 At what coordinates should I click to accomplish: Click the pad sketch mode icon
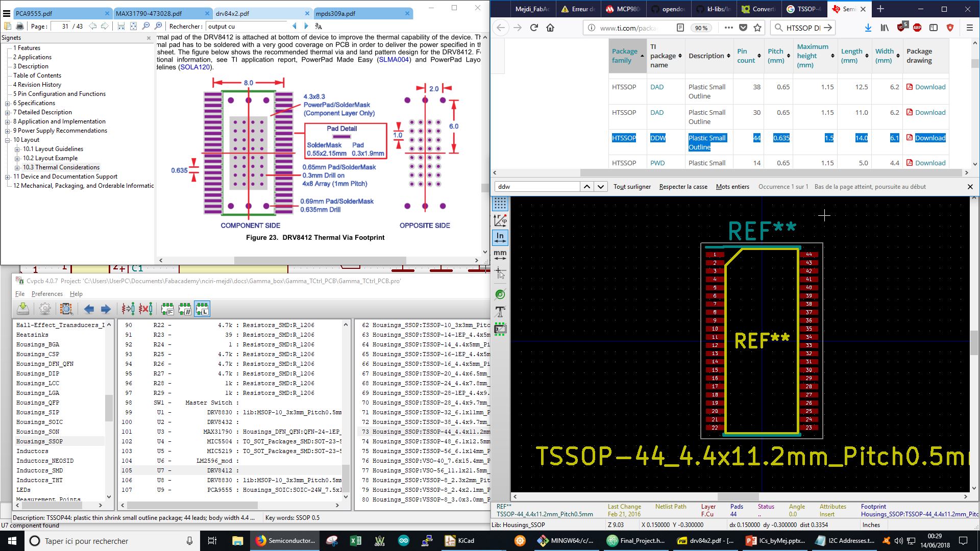(500, 294)
